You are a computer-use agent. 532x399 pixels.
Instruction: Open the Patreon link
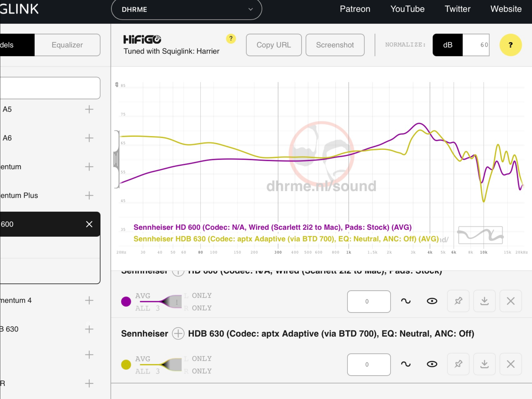(x=355, y=9)
